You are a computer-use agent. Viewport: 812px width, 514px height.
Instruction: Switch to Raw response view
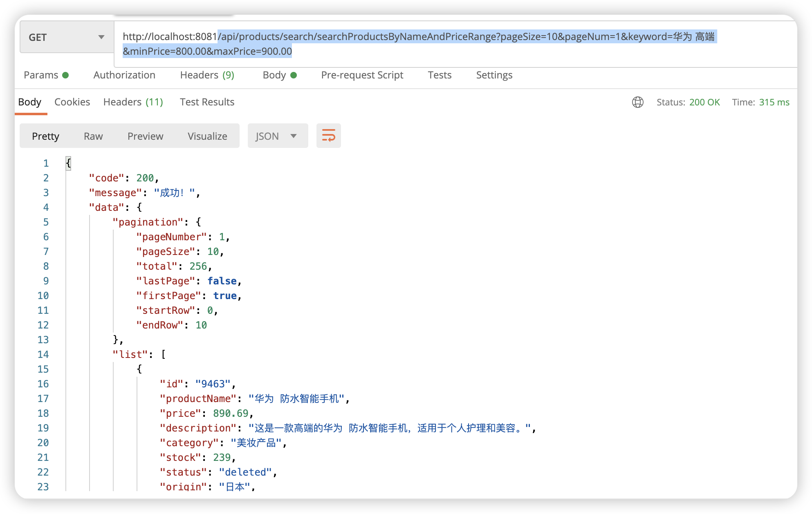pos(93,136)
